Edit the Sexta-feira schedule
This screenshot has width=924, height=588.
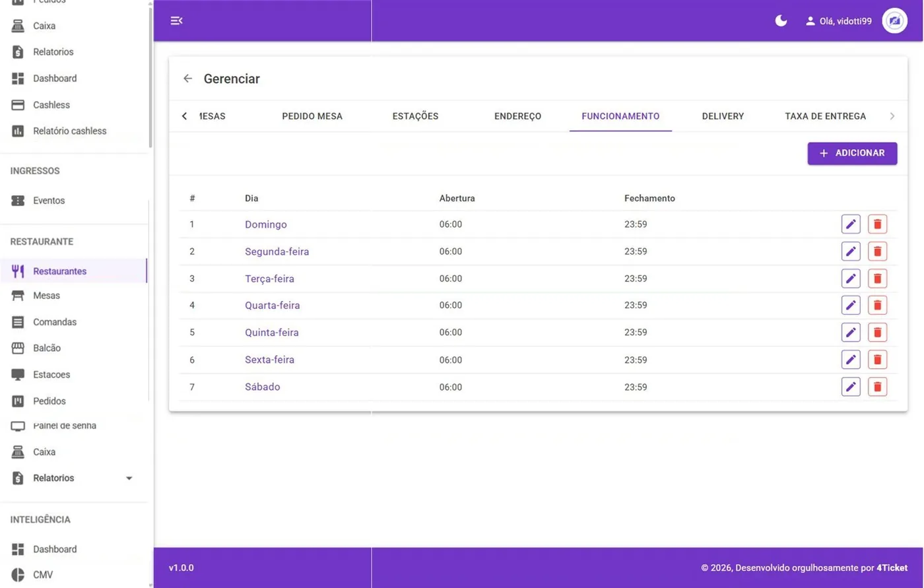851,360
